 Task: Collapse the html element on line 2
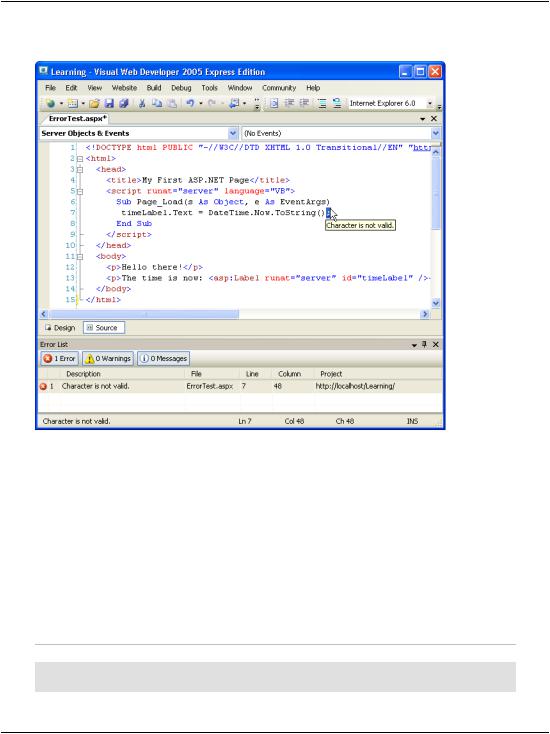pyautogui.click(x=80, y=159)
